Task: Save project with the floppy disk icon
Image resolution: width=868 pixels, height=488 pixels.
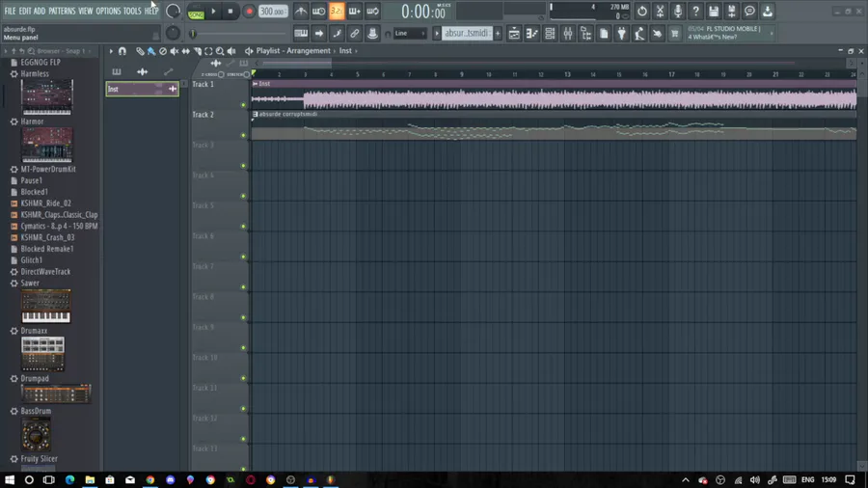Action: [714, 11]
